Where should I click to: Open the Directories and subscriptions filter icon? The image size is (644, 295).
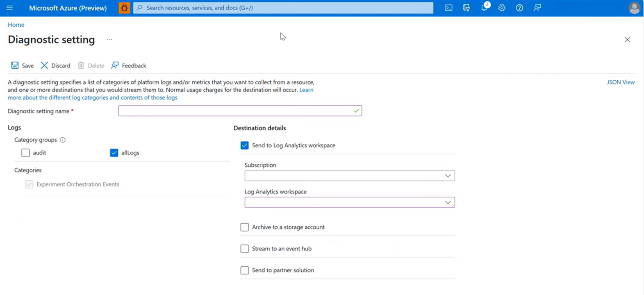pyautogui.click(x=466, y=8)
